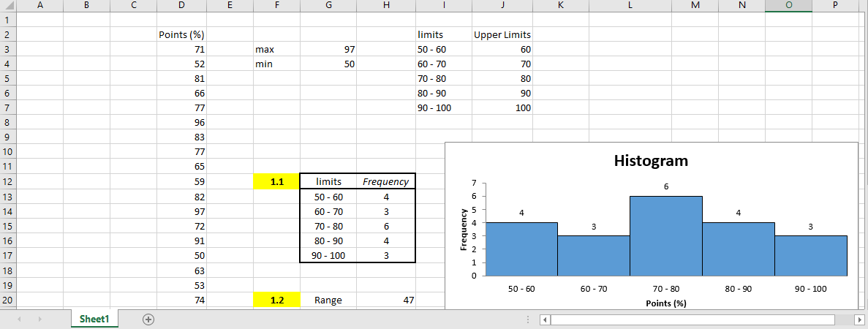Click the 70 - 80 histogram bar
This screenshot has width=868, height=329.
tap(665, 236)
